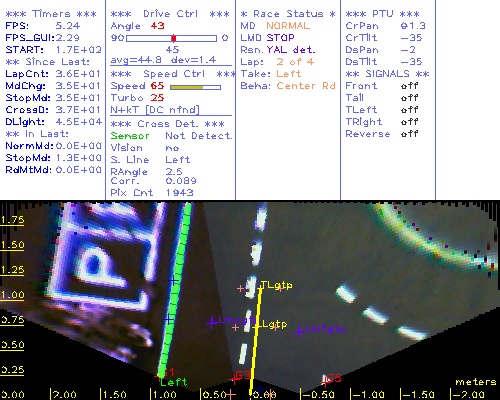The width and height of the screenshot is (500, 400).
Task: Click the TLeft signal off value
Action: [409, 110]
